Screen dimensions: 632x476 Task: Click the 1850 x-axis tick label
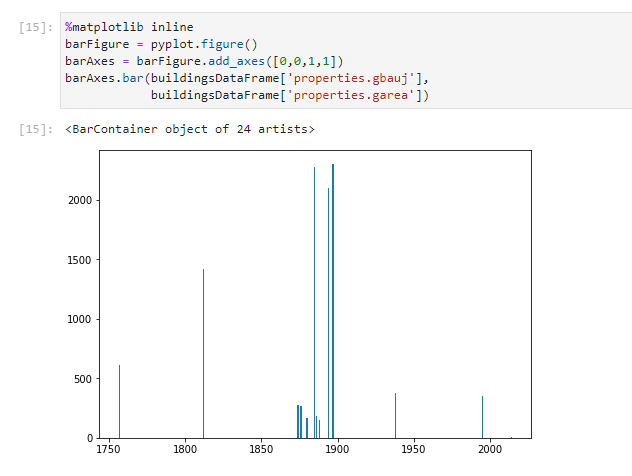261,452
